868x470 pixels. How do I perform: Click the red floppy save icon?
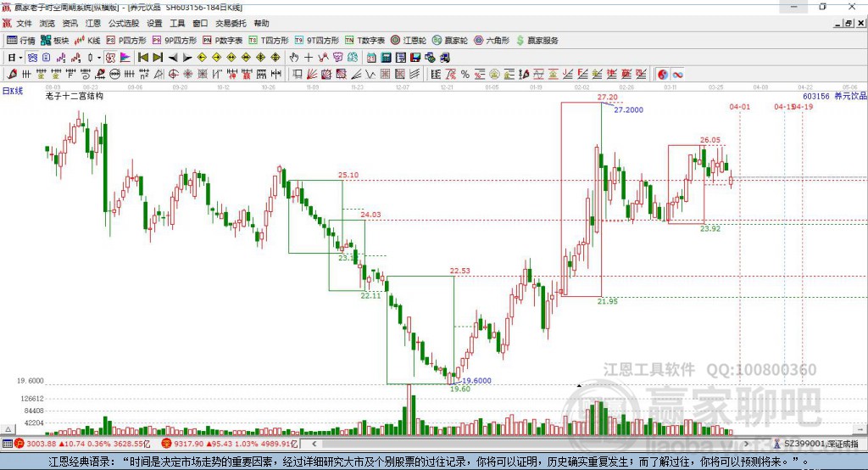pos(415,58)
